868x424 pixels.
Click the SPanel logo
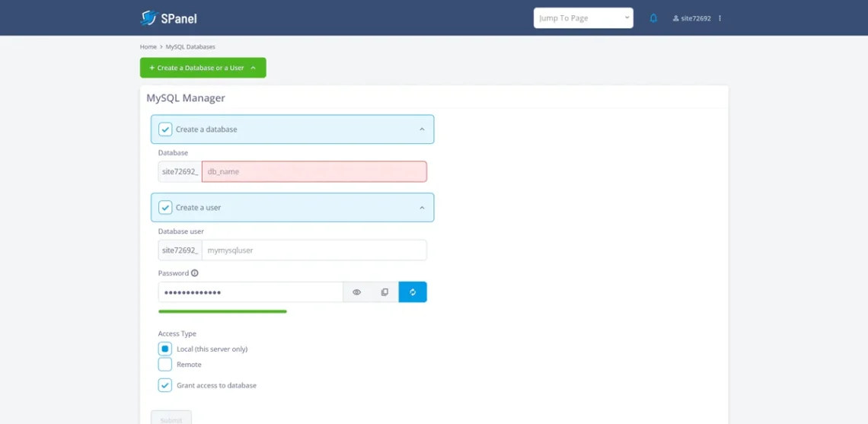pos(168,18)
